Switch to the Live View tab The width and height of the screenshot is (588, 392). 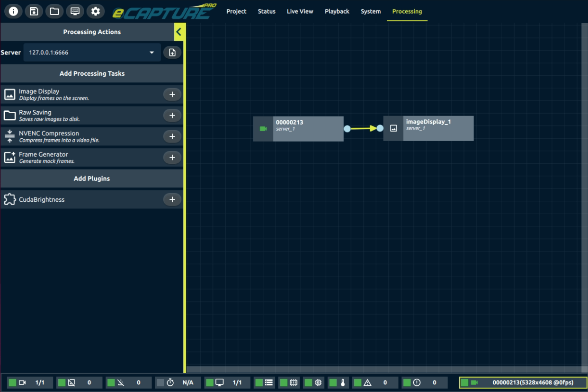300,11
